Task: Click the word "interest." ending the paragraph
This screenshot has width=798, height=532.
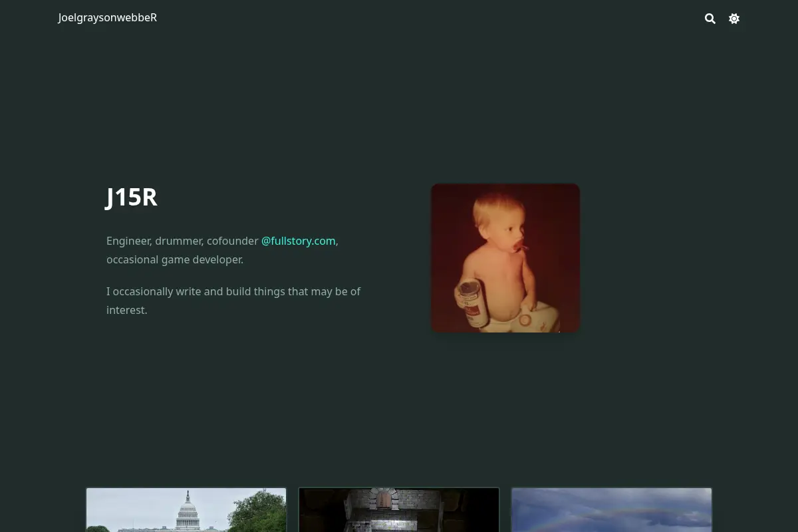Action: 127,310
